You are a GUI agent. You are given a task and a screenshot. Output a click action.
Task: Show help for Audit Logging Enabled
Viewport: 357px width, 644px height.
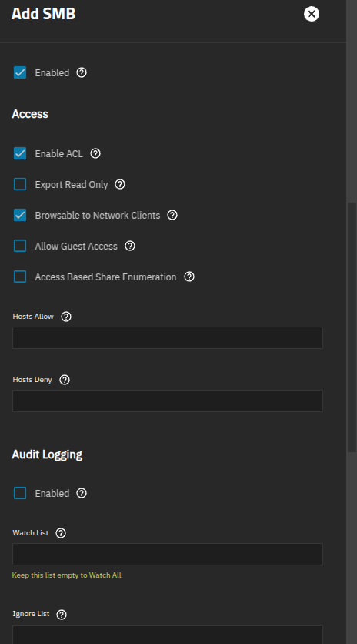pyautogui.click(x=82, y=493)
